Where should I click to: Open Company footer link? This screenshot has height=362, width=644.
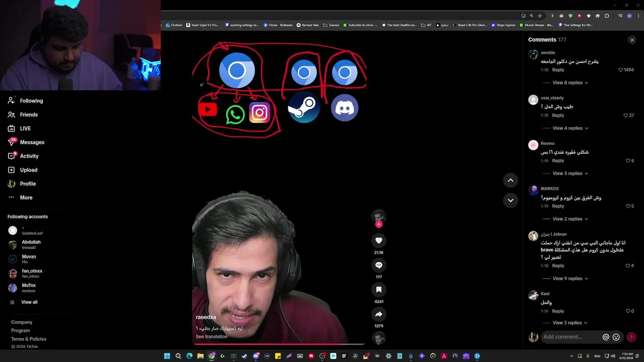click(x=22, y=322)
